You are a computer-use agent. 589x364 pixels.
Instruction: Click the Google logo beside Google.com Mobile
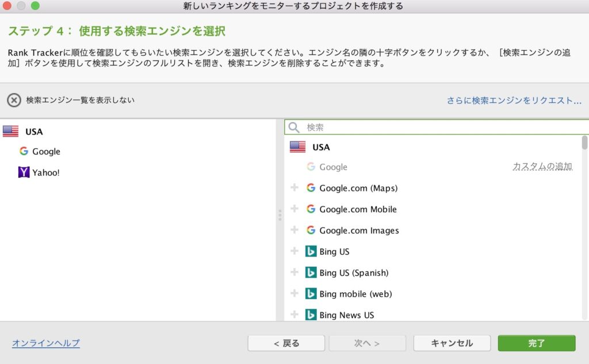pyautogui.click(x=311, y=209)
